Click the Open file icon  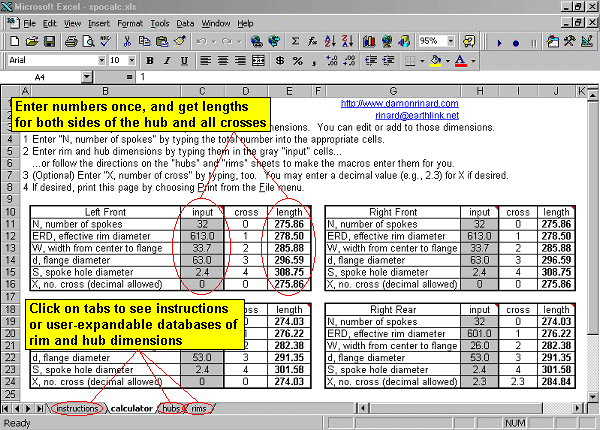coord(32,41)
